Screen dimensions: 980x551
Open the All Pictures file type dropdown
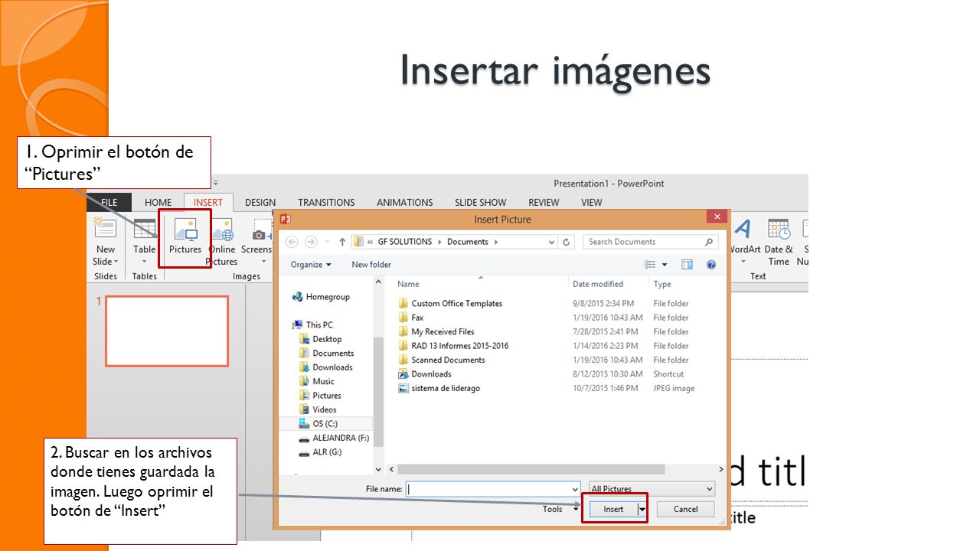(652, 489)
